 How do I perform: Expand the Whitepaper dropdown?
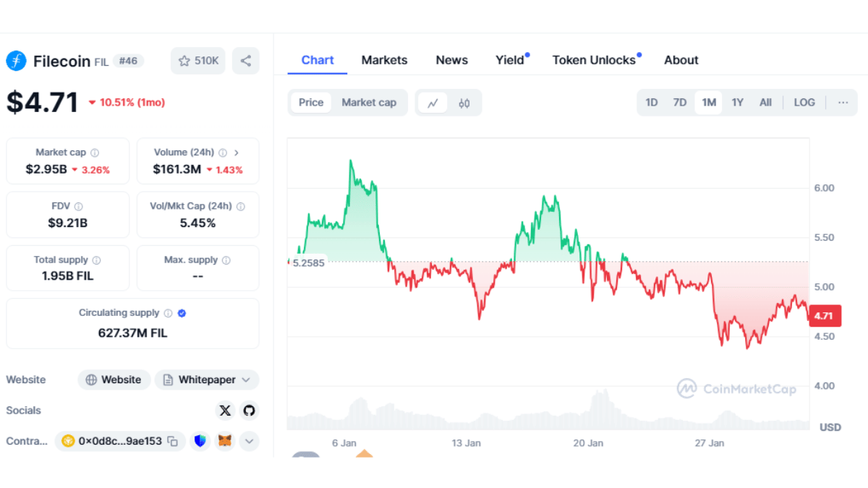[x=246, y=380]
